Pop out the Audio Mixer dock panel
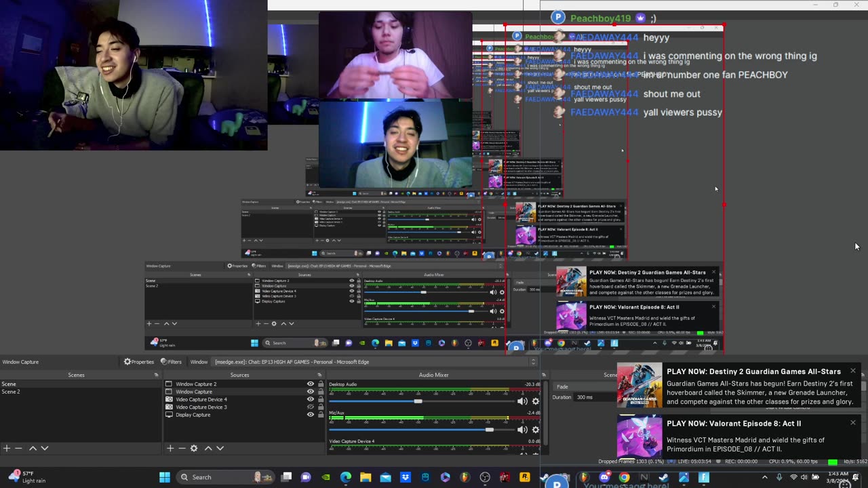Screen dimensions: 868x488 click(543, 375)
